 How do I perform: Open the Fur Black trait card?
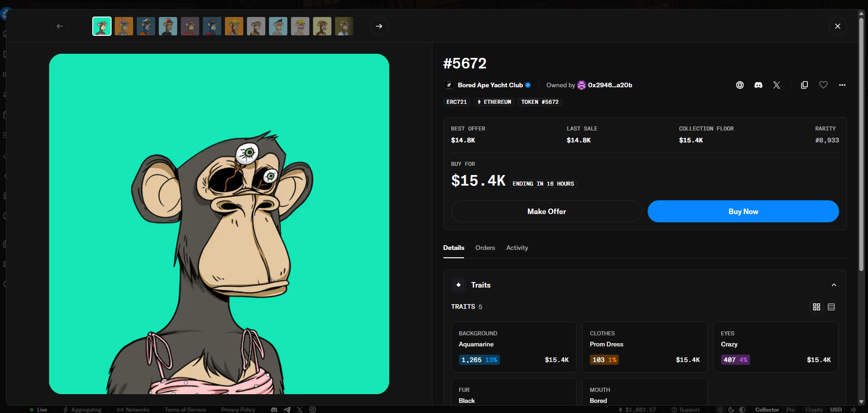[x=514, y=392]
